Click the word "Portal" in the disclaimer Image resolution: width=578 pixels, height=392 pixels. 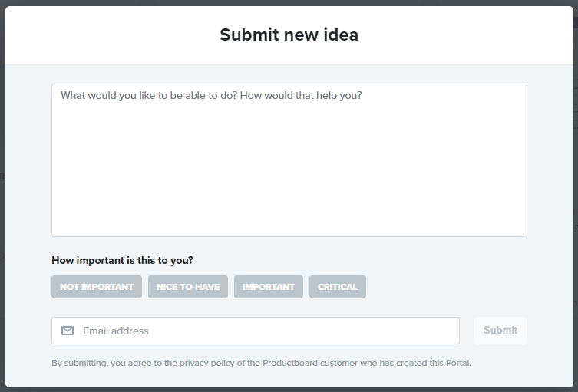click(x=454, y=363)
